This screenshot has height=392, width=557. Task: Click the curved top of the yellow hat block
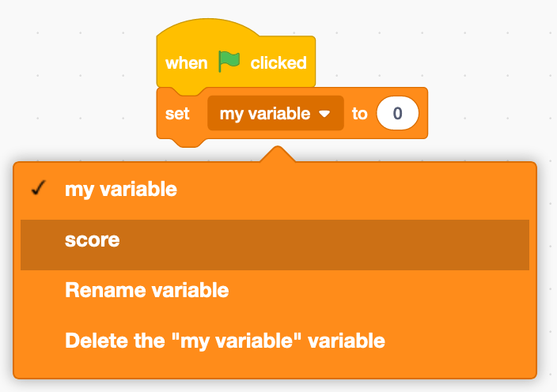click(x=208, y=27)
